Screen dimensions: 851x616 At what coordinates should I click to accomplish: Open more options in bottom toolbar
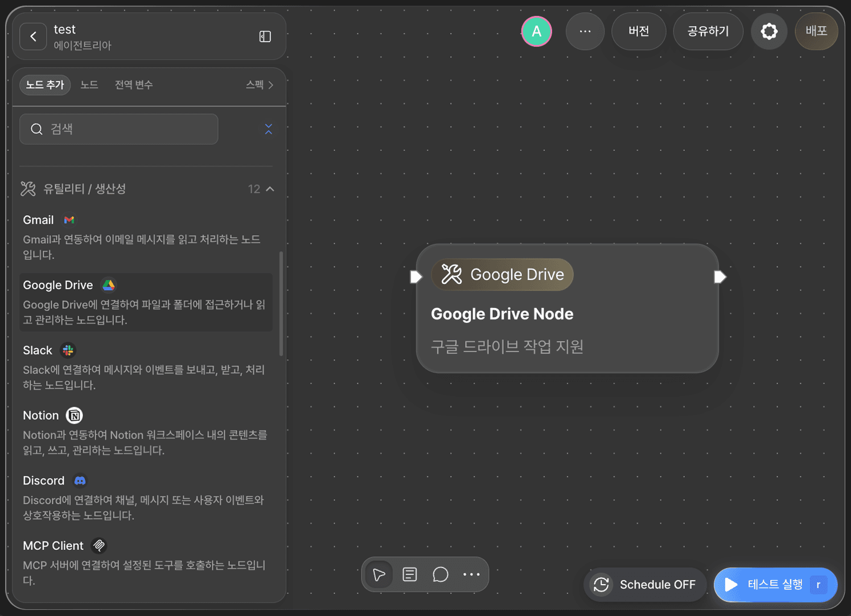471,574
